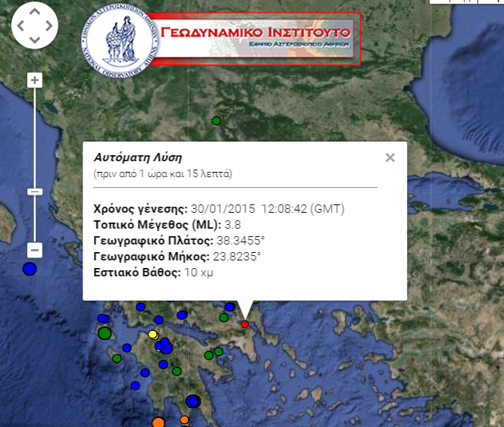Zoom in with the plus button
The width and height of the screenshot is (504, 427).
coord(35,80)
